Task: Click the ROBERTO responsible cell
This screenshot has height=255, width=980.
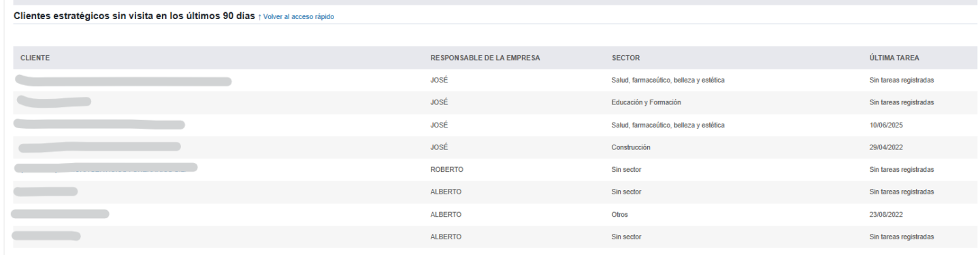Action: click(446, 170)
